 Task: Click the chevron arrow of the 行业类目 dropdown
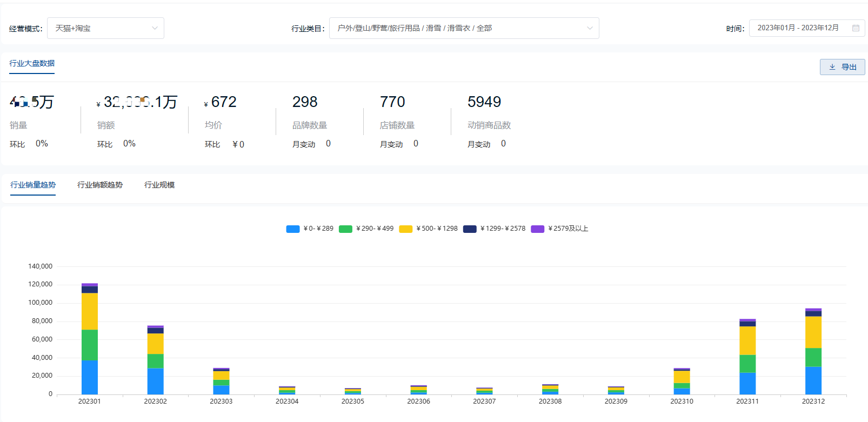point(590,28)
